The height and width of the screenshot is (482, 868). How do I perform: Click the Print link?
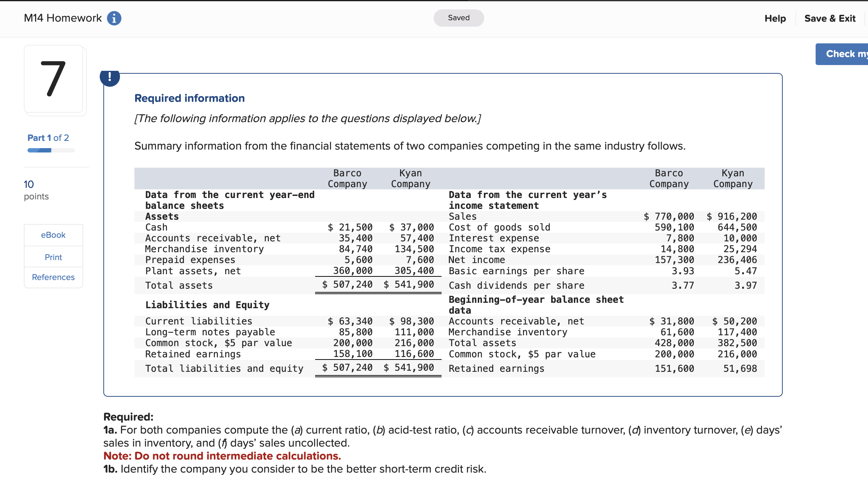point(53,257)
